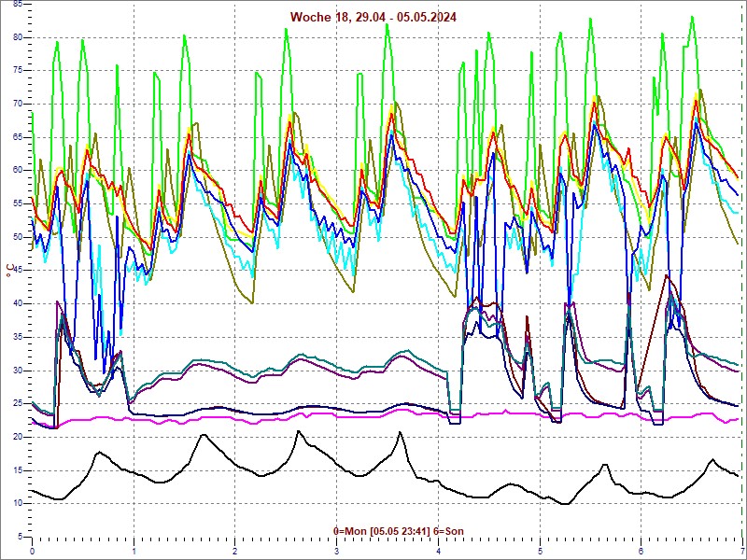Click the y-axis value 65
This screenshot has width=747, height=560.
(17, 137)
